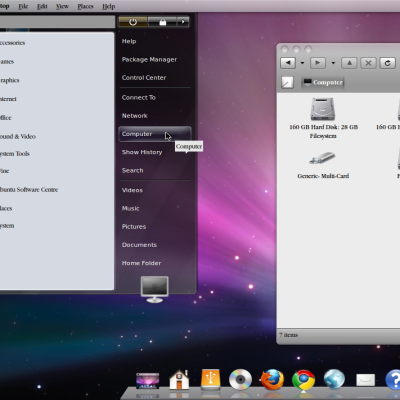This screenshot has width=400, height=400.
Task: Click the Reload button in file manager
Action: coord(387,63)
